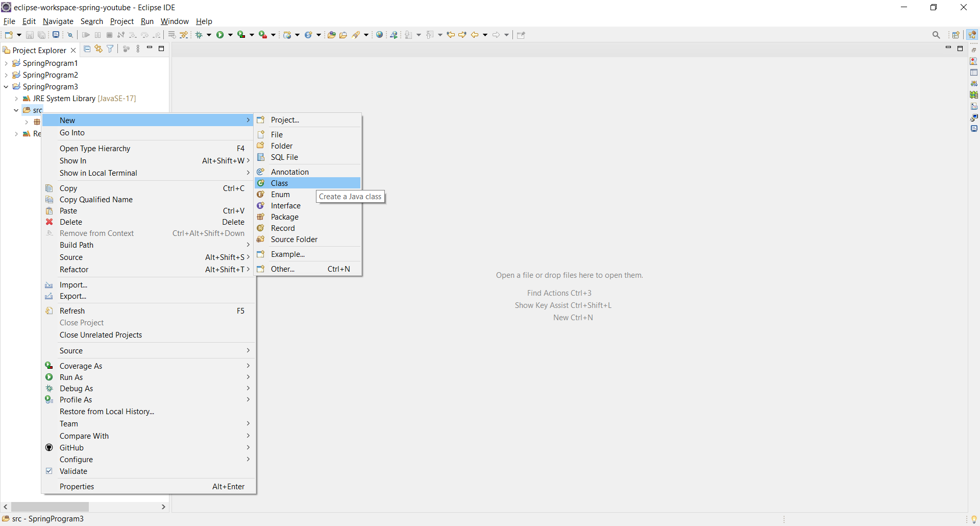980x526 pixels.
Task: Click the Save toolbar icon
Action: coord(30,35)
